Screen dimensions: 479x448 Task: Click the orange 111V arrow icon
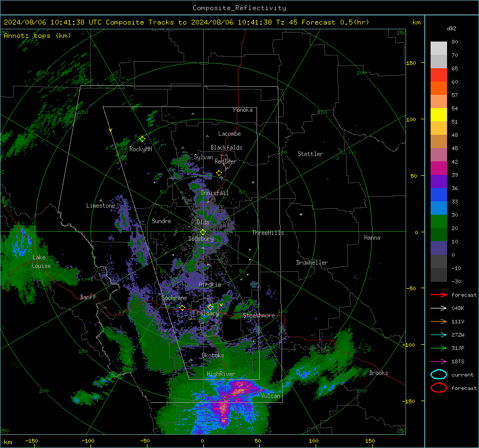pos(439,321)
